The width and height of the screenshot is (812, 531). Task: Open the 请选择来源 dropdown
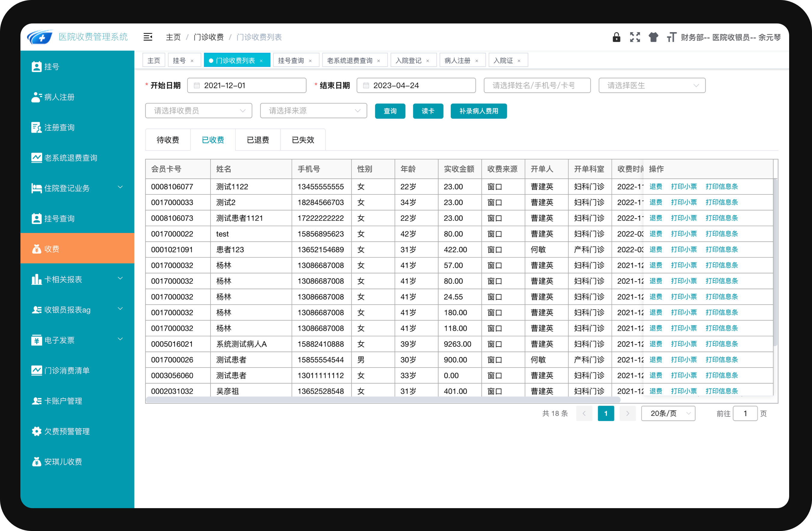click(x=314, y=111)
